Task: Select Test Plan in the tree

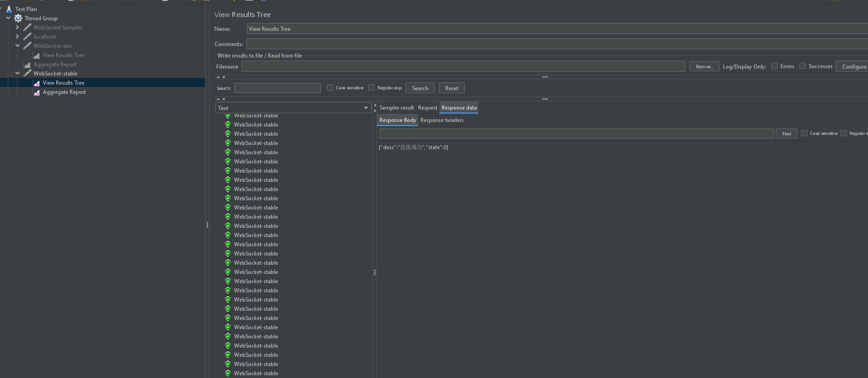Action: click(x=26, y=9)
